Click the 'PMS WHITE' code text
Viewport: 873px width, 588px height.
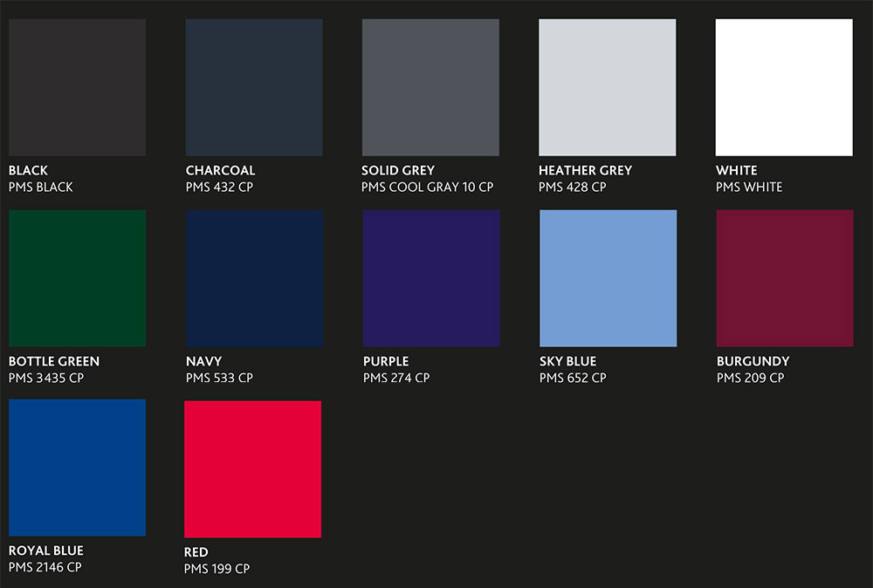tap(749, 187)
